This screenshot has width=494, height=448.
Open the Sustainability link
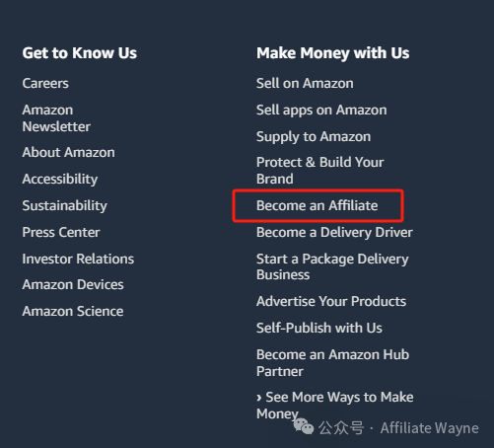[x=65, y=206]
